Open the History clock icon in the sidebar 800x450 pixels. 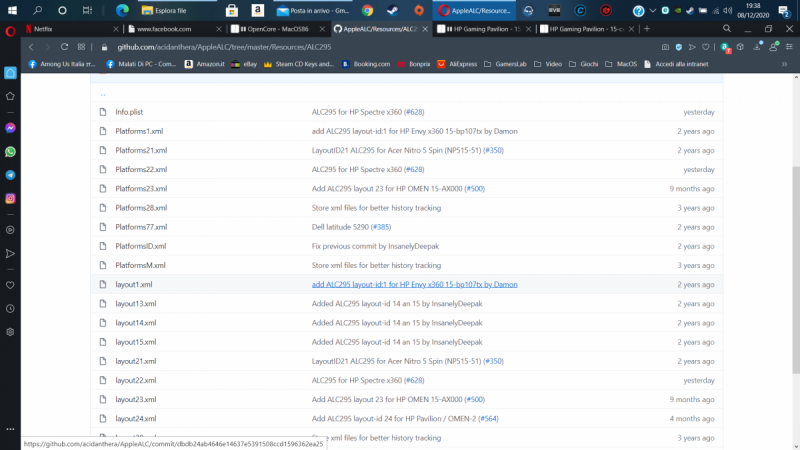(10, 309)
